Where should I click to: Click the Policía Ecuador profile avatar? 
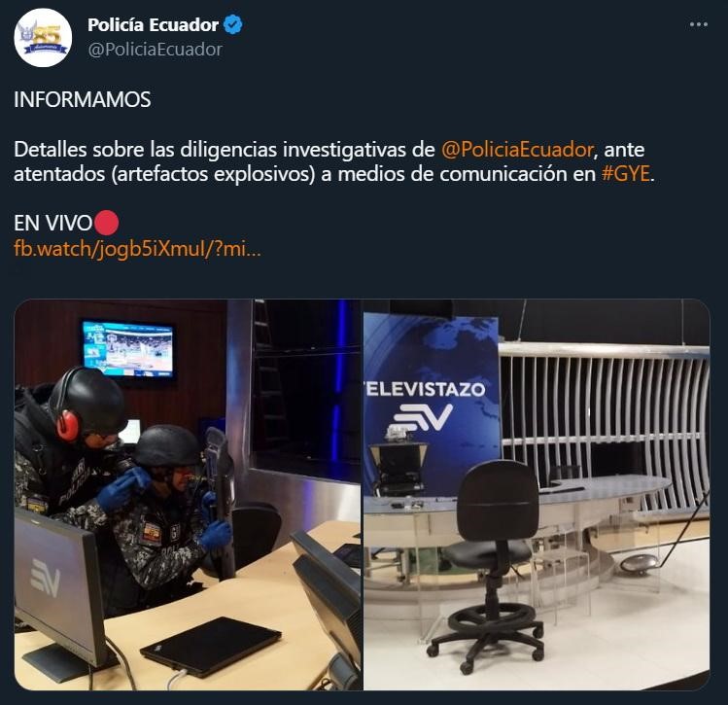(43, 38)
